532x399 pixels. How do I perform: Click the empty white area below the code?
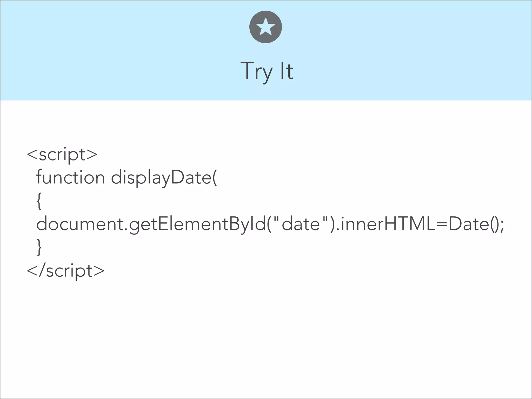[266, 338]
